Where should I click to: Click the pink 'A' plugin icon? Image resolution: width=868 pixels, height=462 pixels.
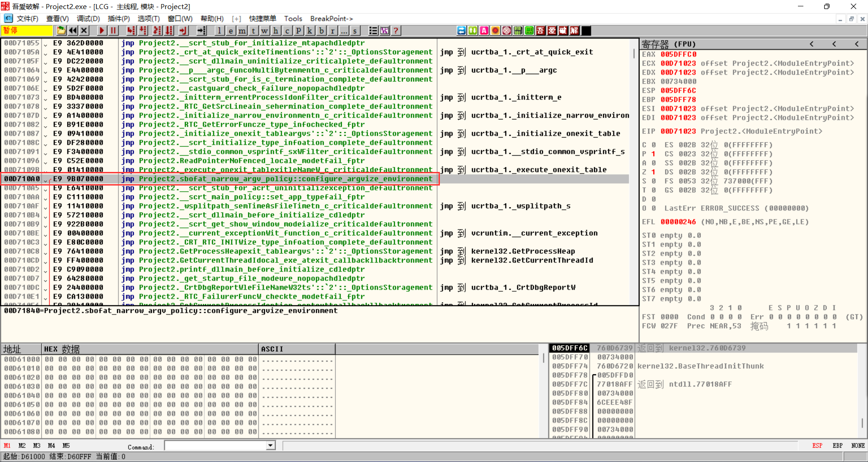(x=484, y=30)
